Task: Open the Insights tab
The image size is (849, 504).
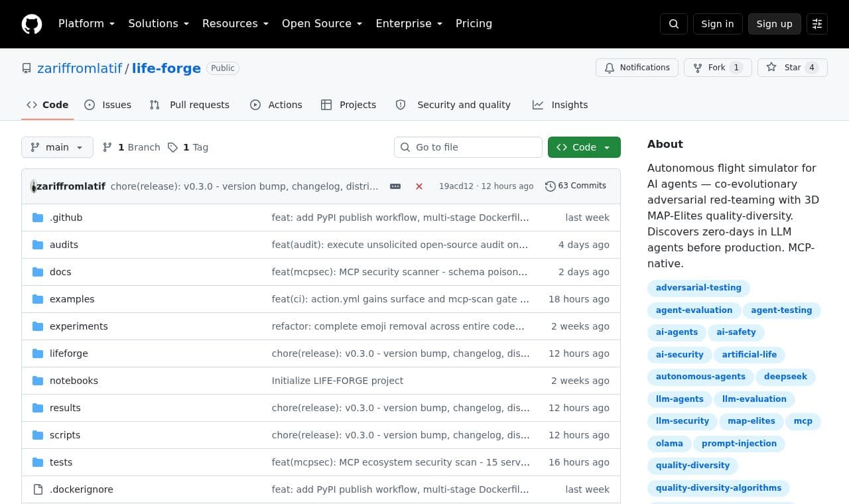Action: 560,105
